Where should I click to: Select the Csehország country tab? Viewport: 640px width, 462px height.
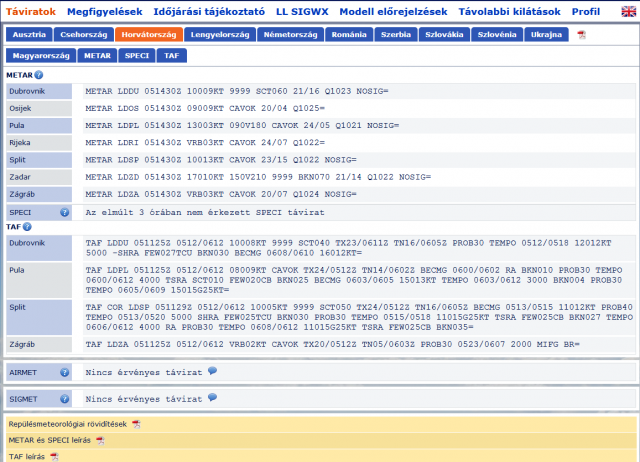pos(84,35)
